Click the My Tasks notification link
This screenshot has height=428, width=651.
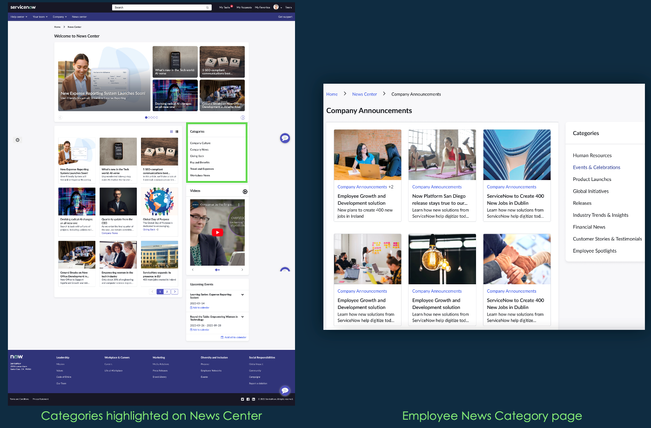tap(225, 7)
